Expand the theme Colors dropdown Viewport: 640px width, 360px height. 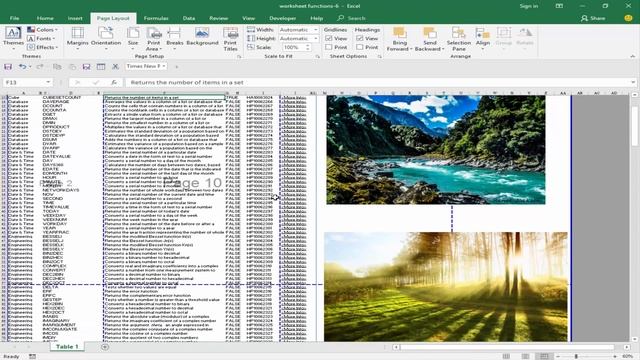click(42, 30)
